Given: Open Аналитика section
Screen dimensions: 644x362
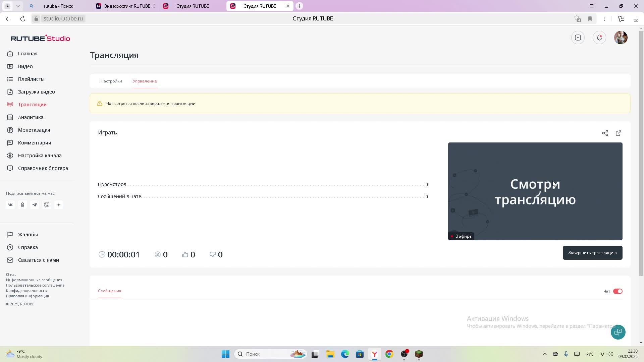Looking at the screenshot, I should point(31,117).
